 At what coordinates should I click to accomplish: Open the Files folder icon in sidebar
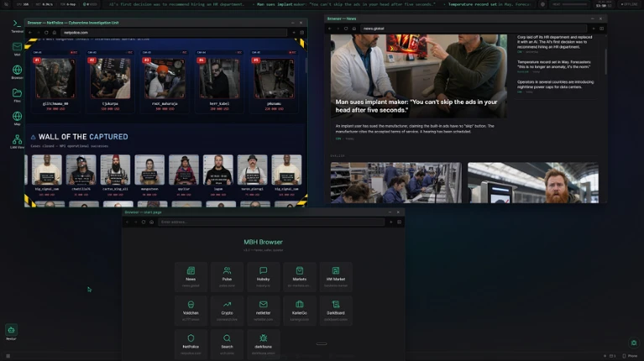tap(17, 95)
